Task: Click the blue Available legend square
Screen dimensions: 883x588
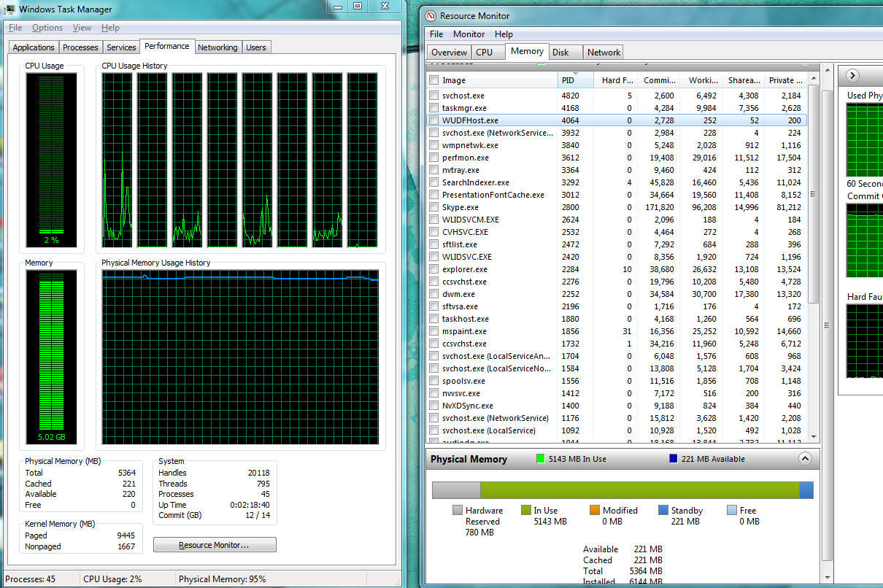Action: point(674,459)
